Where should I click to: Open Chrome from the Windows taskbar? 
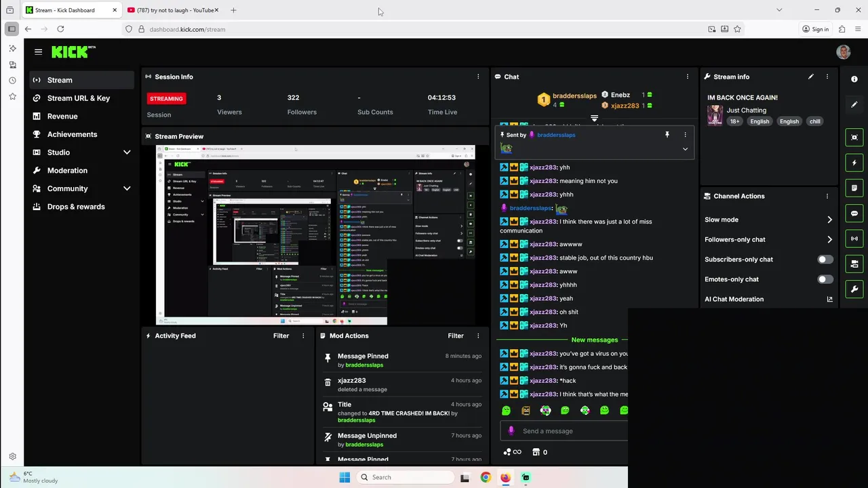pyautogui.click(x=486, y=477)
